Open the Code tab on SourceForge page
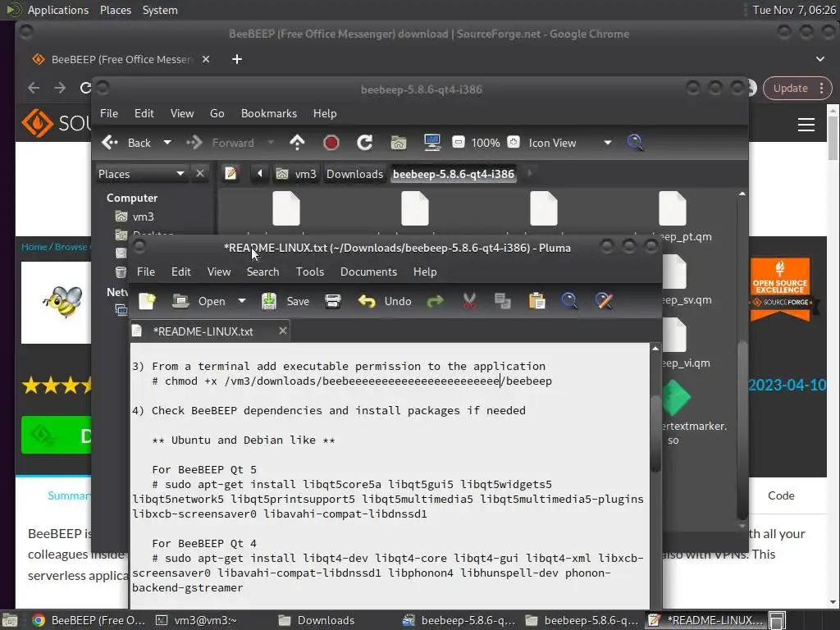Viewport: 840px width, 630px height. tap(781, 495)
